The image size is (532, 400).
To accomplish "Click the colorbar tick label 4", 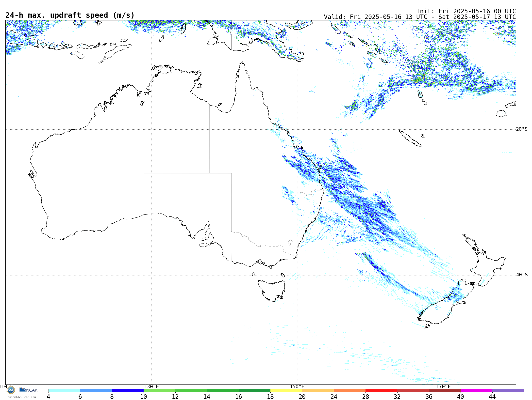I will (x=49, y=397).
